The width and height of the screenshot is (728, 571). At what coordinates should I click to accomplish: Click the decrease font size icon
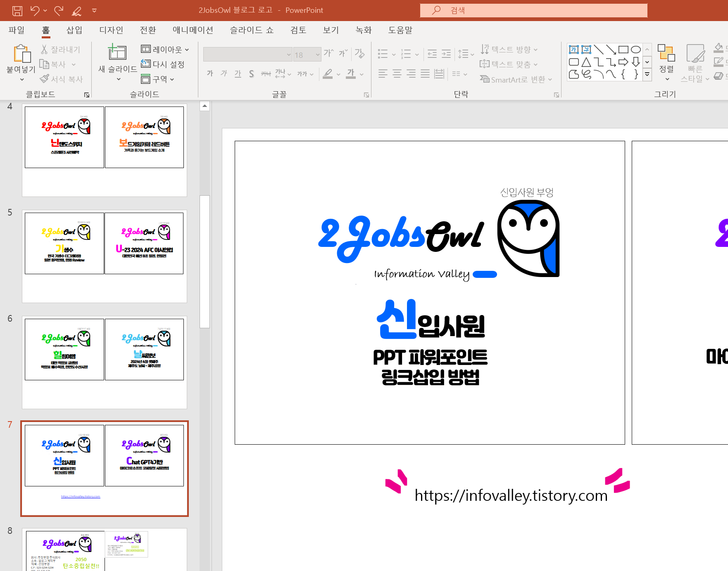point(343,53)
